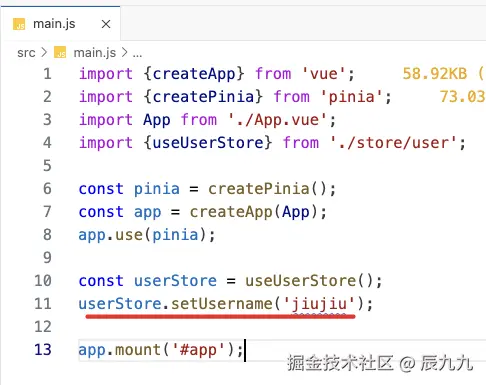
Task: Click the main.js breadcrumb item
Action: [x=95, y=53]
